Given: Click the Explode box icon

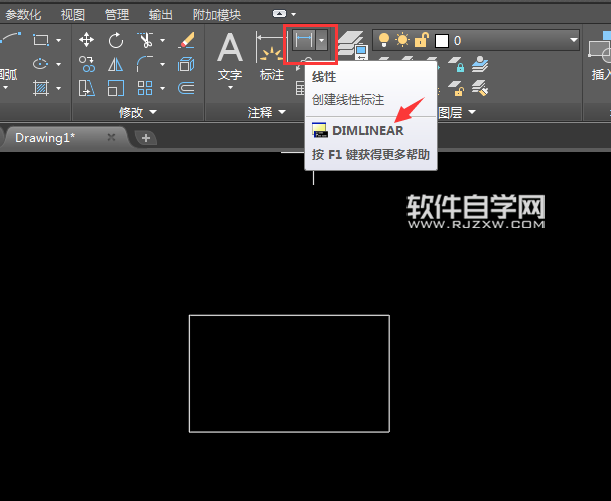Looking at the screenshot, I should (x=186, y=64).
